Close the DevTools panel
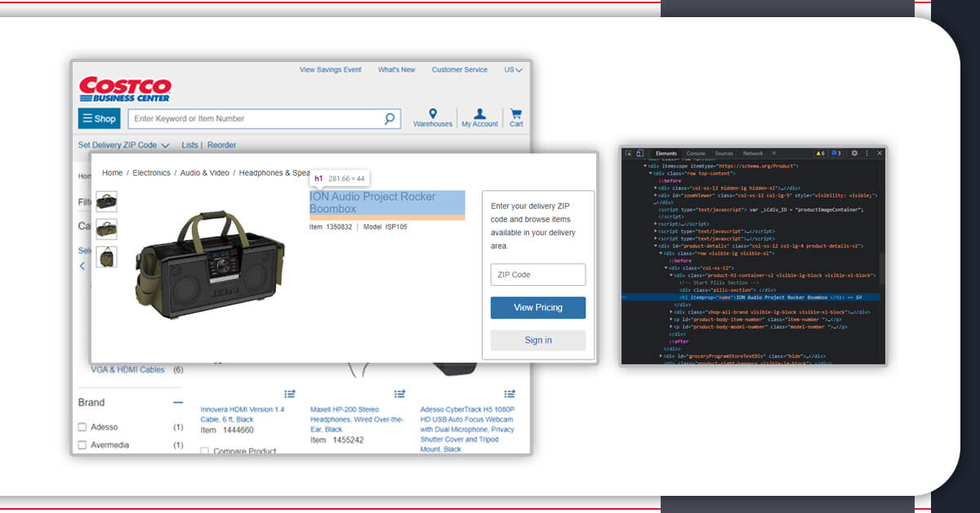Image resolution: width=980 pixels, height=513 pixels. click(x=880, y=153)
